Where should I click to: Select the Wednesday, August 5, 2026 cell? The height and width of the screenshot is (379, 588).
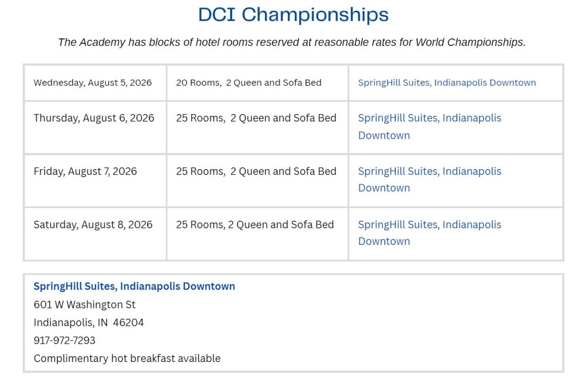(93, 83)
